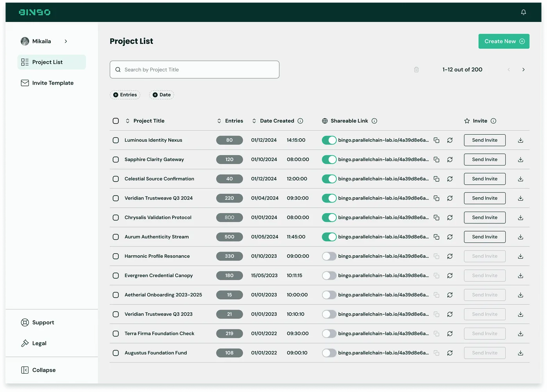Select all projects header checkbox
Image resolution: width=547 pixels, height=392 pixels.
(x=116, y=121)
